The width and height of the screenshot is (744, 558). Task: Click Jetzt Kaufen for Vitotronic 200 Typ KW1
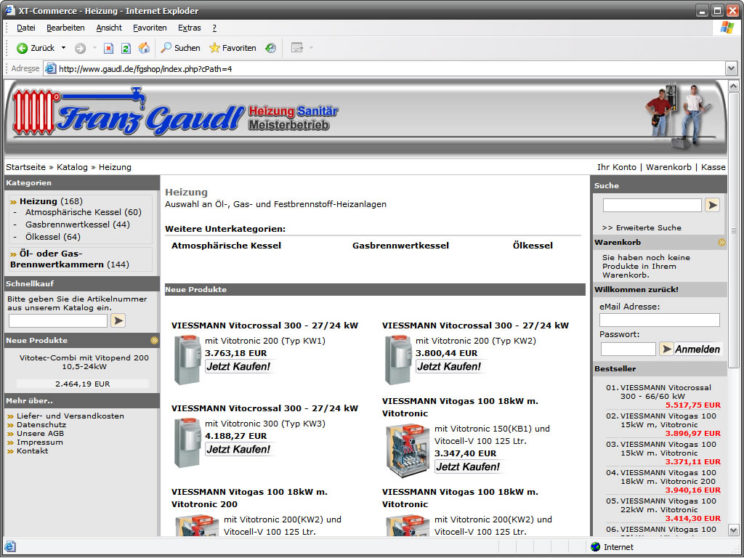tap(238, 367)
